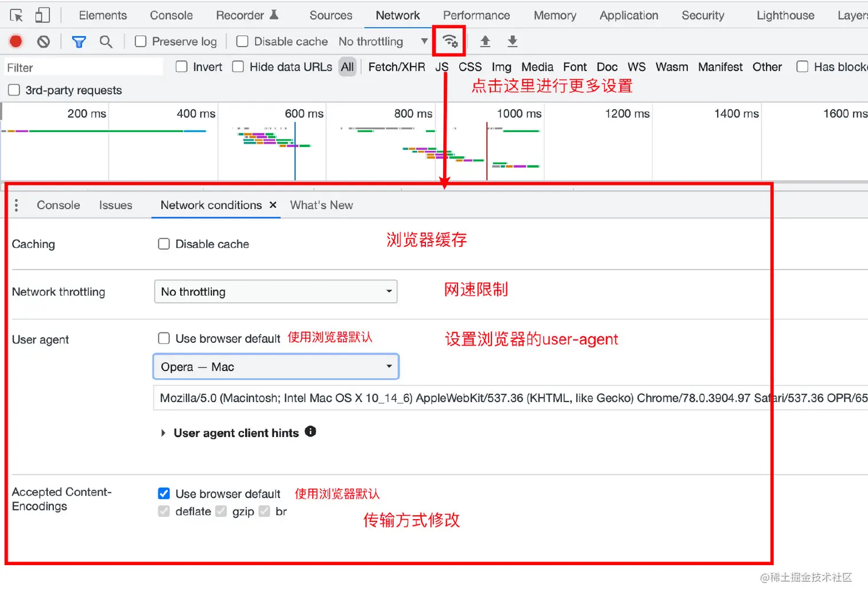Close the Network conditions tab
The width and height of the screenshot is (868, 599).
pyautogui.click(x=273, y=205)
